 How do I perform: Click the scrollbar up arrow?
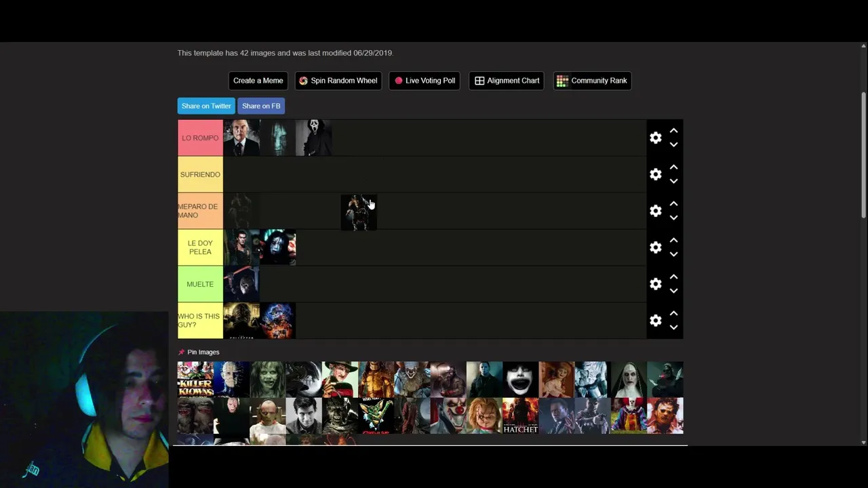863,47
